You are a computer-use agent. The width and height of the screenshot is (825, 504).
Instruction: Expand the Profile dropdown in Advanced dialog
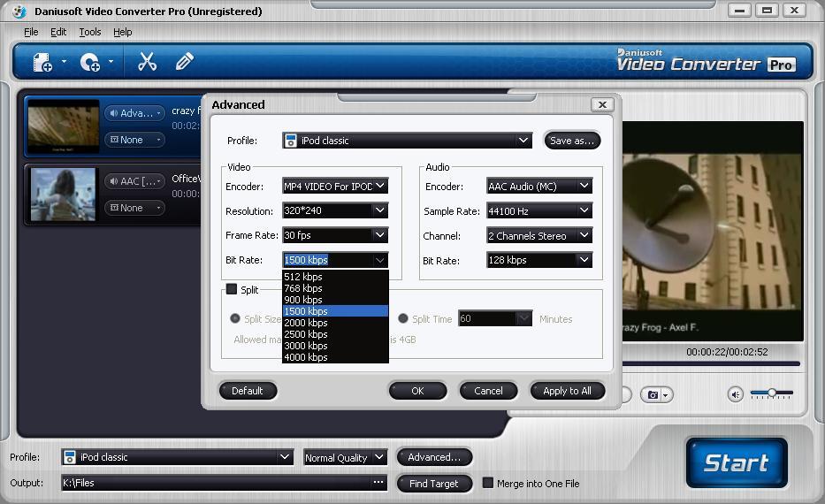click(523, 141)
